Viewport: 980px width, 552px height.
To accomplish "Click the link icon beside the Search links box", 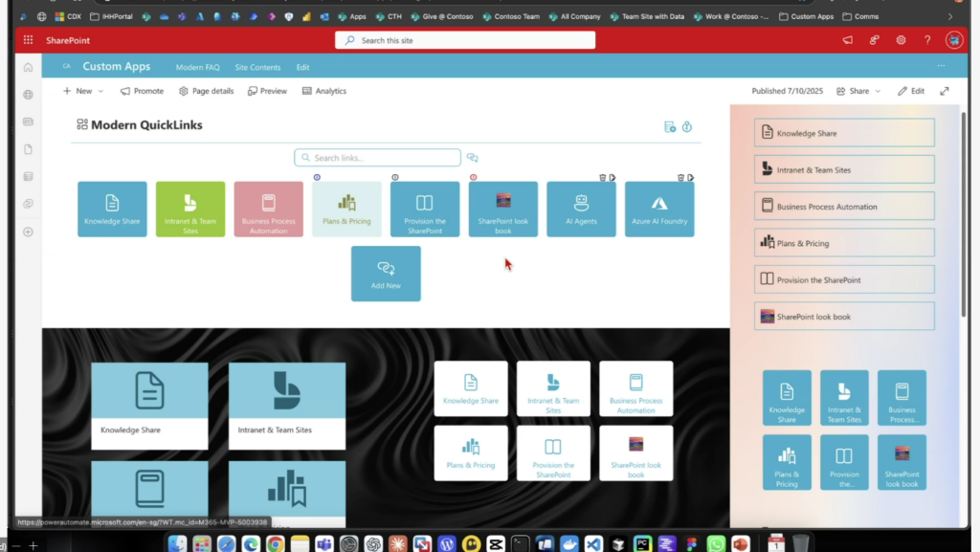I will tap(473, 157).
